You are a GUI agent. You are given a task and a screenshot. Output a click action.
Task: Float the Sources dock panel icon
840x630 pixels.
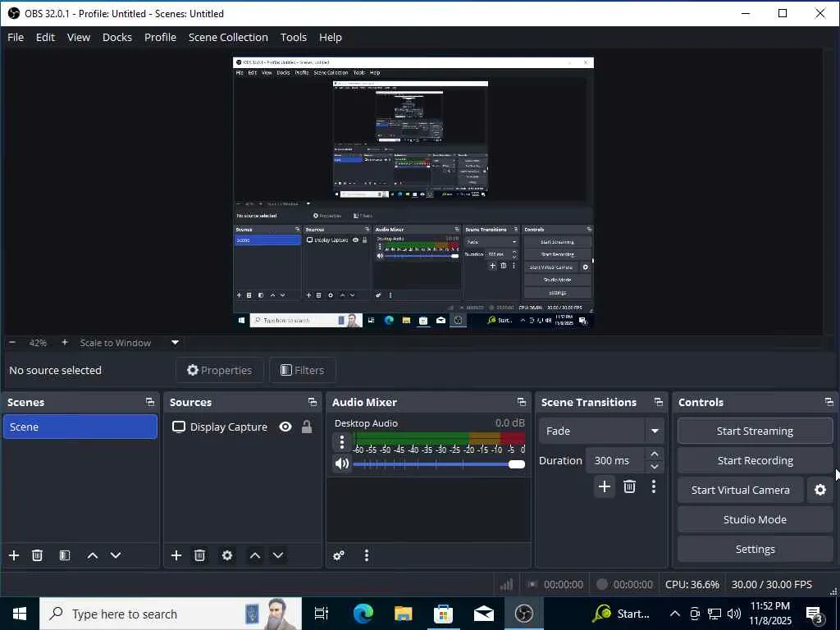pos(313,402)
